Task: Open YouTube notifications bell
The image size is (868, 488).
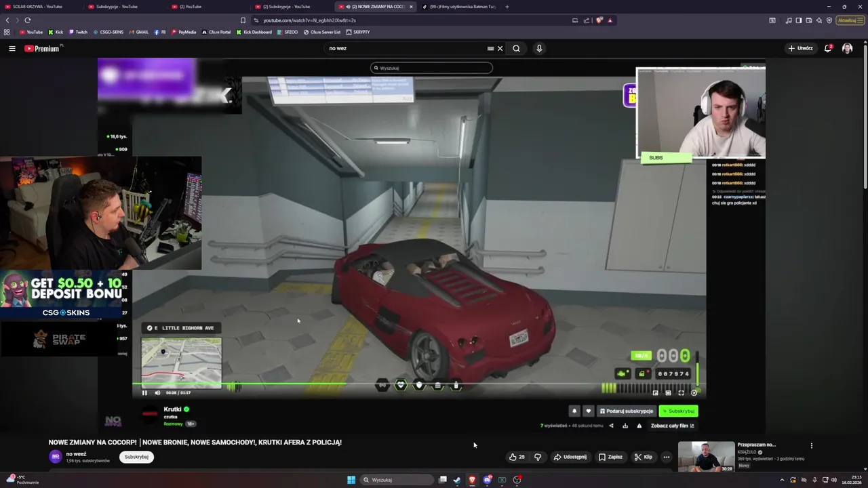Action: pos(828,48)
